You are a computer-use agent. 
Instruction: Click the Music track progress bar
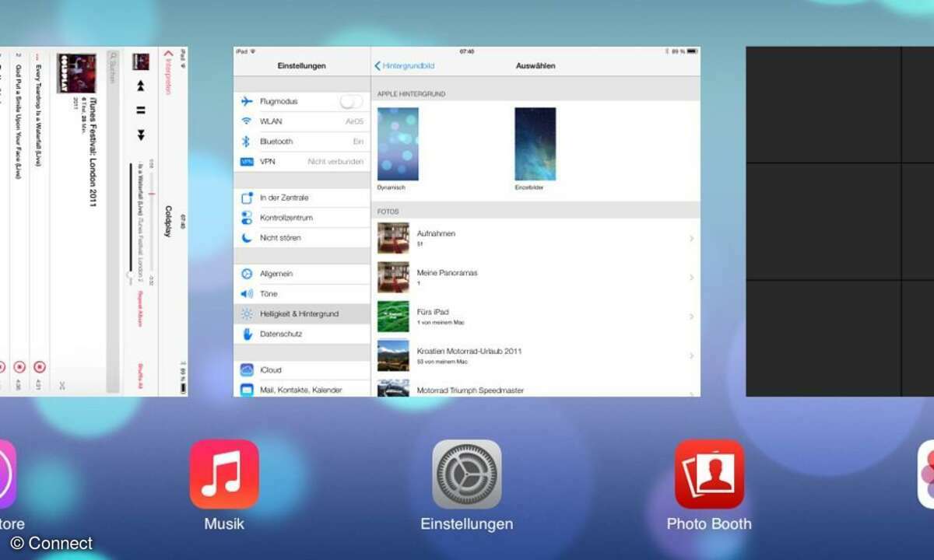pyautogui.click(x=152, y=222)
